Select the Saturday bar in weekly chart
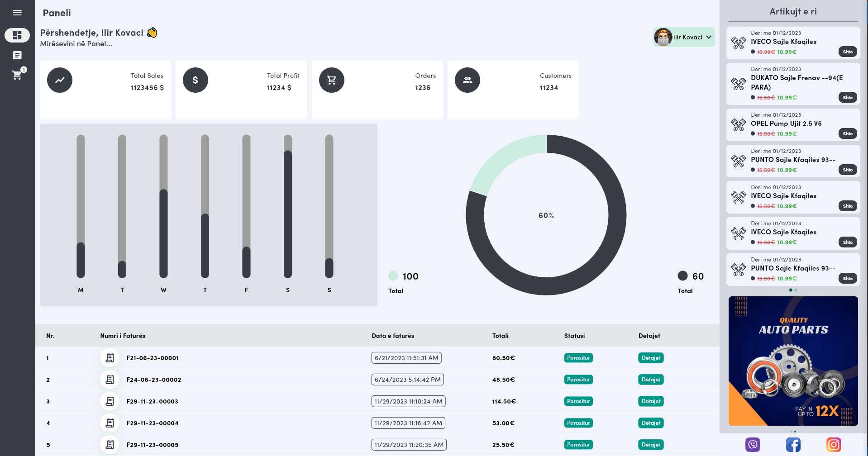 pos(288,206)
